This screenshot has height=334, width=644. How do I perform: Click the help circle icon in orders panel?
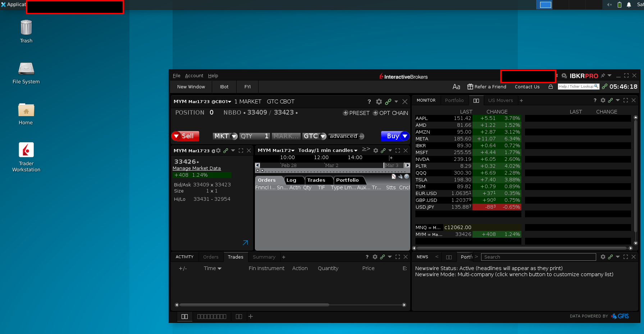(x=407, y=176)
